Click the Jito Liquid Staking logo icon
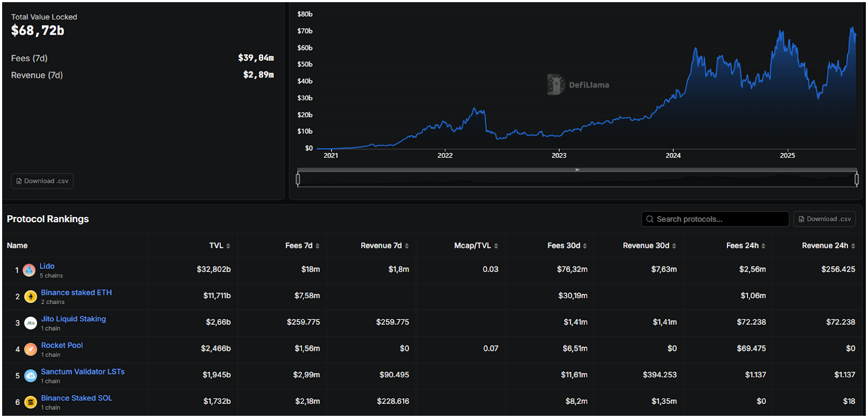 (30, 323)
